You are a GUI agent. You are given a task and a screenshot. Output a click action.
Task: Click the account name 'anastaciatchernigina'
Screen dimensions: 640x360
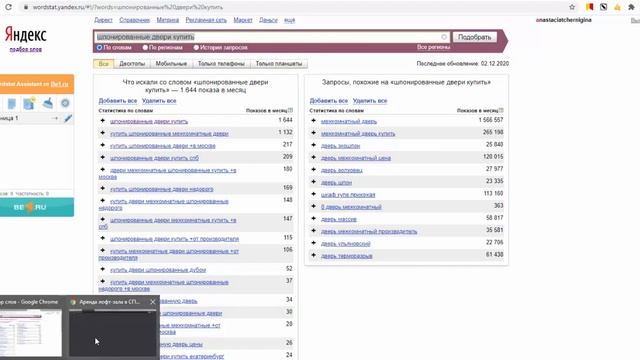[x=564, y=20]
